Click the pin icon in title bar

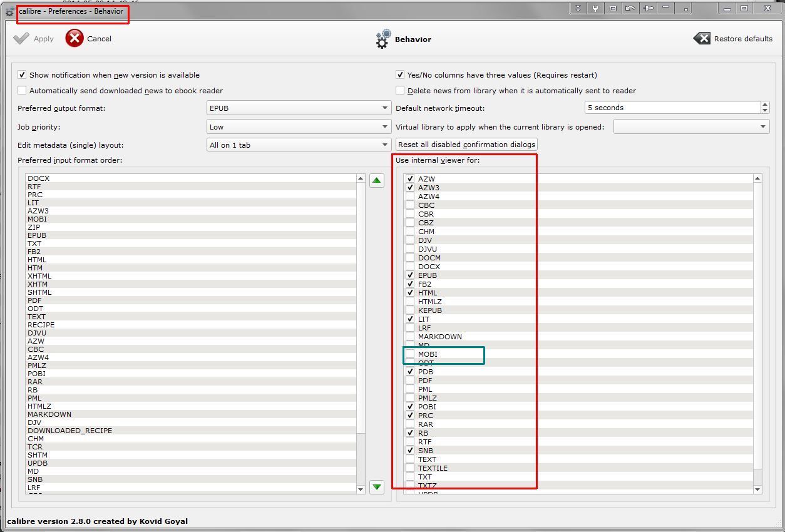pyautogui.click(x=648, y=8)
